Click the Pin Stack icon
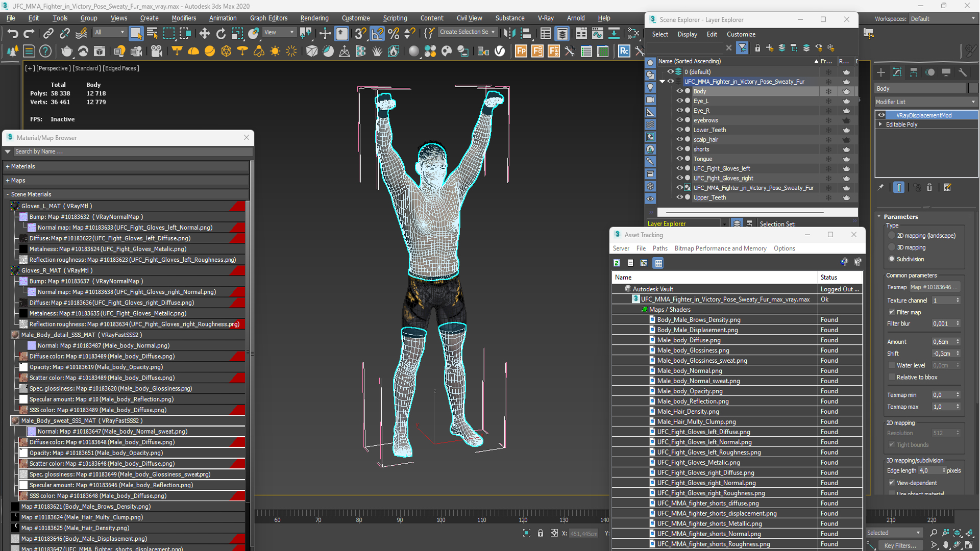Screen dimensions: 980x551 (880, 188)
